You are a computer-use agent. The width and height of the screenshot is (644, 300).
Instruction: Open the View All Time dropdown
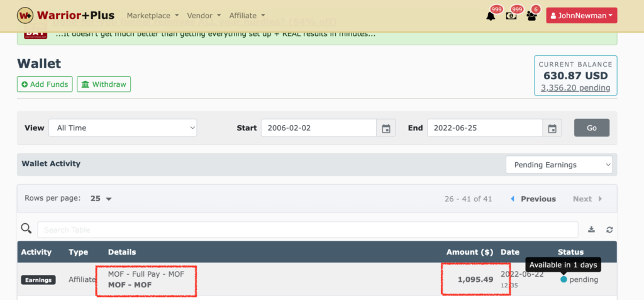123,128
